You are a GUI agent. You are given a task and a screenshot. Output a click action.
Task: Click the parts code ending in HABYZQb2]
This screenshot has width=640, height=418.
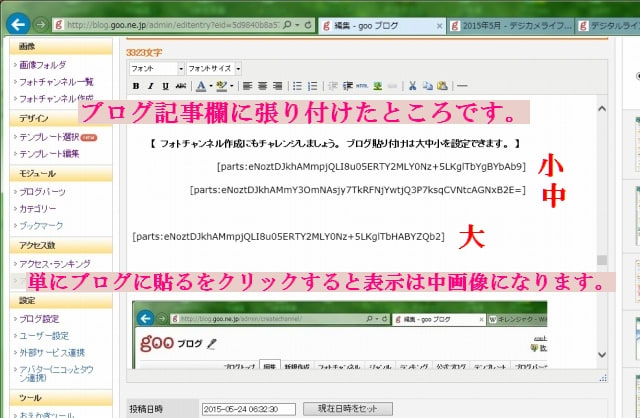(x=288, y=236)
